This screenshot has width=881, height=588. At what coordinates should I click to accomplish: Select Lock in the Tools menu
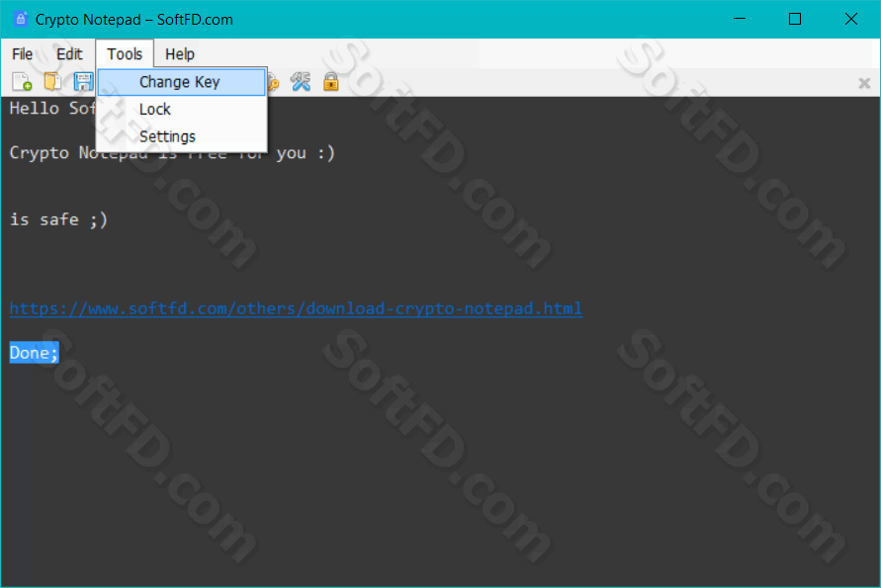(182, 110)
